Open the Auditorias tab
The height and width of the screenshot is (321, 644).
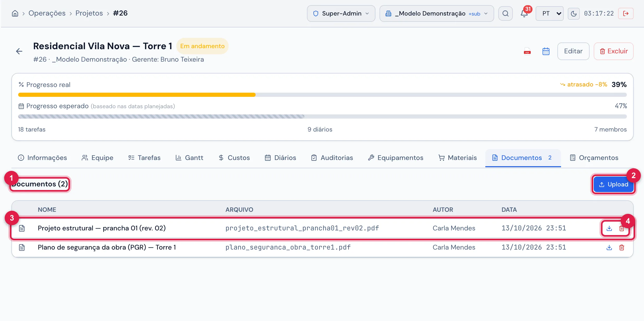(x=332, y=158)
